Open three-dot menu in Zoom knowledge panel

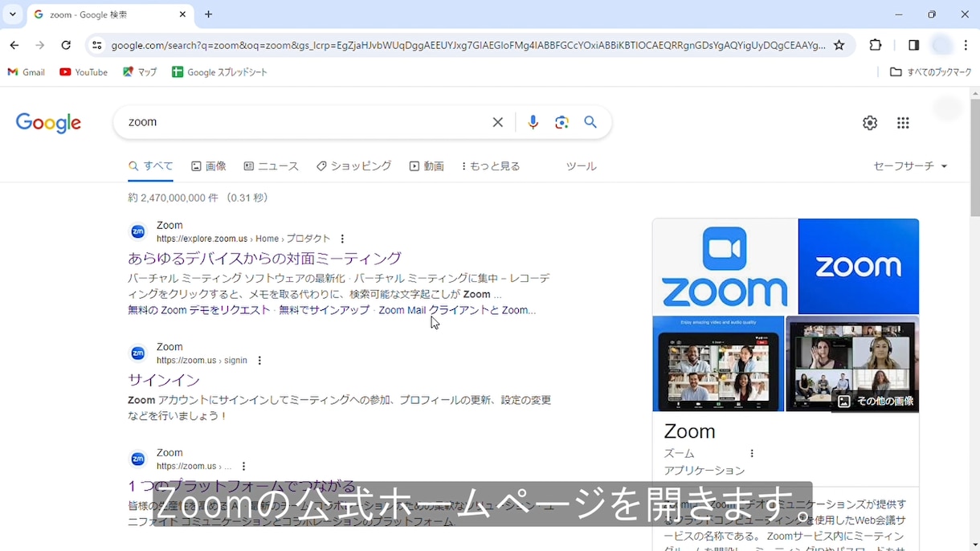tap(752, 454)
